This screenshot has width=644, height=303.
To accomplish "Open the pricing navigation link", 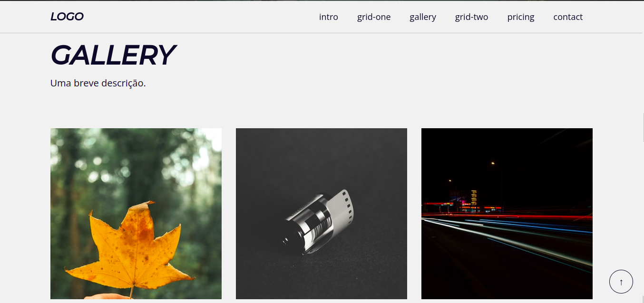I will click(521, 17).
